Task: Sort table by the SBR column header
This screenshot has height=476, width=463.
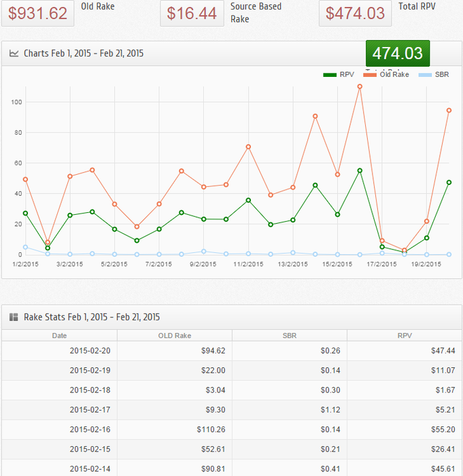Action: tap(290, 335)
